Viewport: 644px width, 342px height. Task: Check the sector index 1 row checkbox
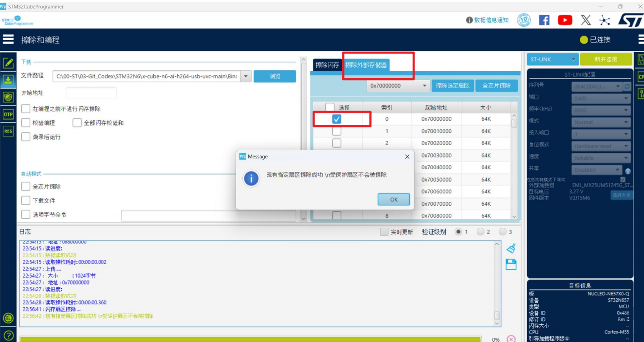coord(337,131)
